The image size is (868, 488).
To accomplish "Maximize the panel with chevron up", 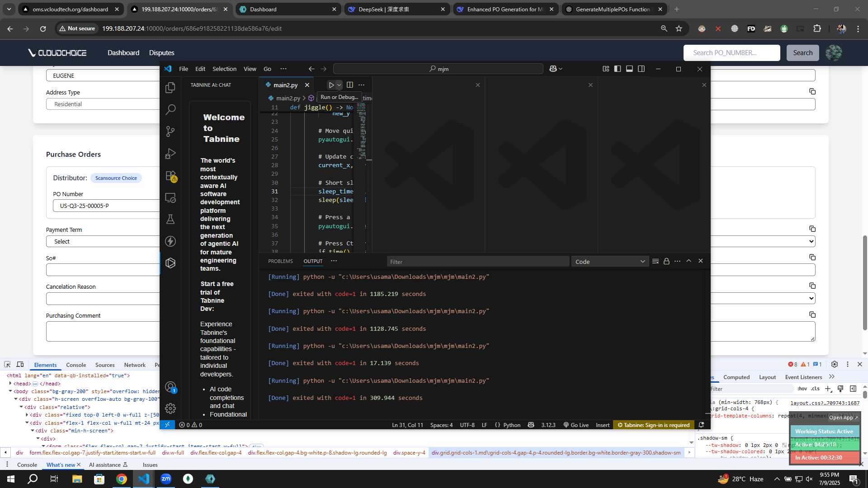I will click(x=689, y=261).
